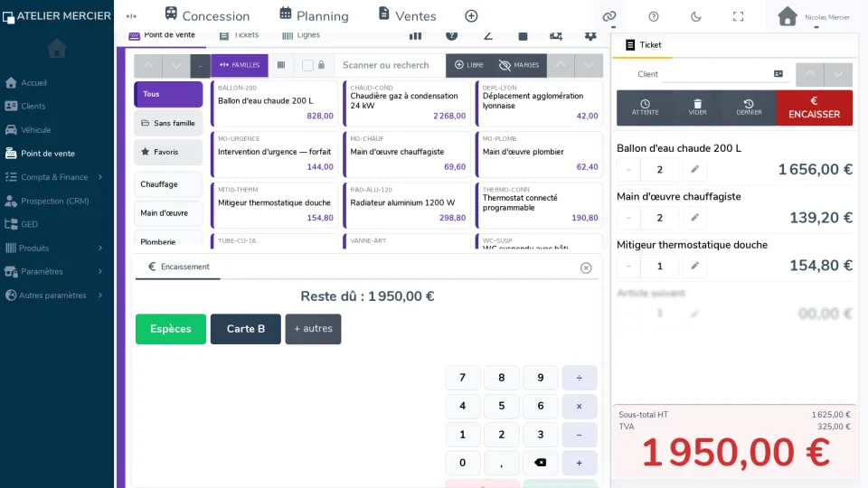Click the ENCAISSER button
868x488 pixels.
coord(814,108)
